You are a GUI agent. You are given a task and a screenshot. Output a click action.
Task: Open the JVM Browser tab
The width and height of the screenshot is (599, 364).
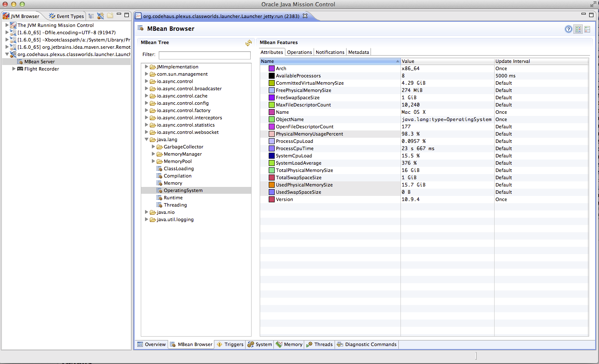21,16
